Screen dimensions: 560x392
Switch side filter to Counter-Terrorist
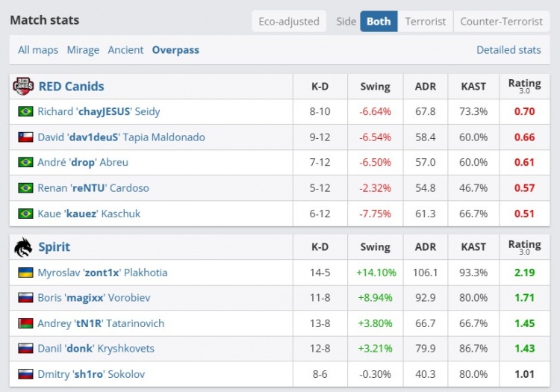pos(500,22)
